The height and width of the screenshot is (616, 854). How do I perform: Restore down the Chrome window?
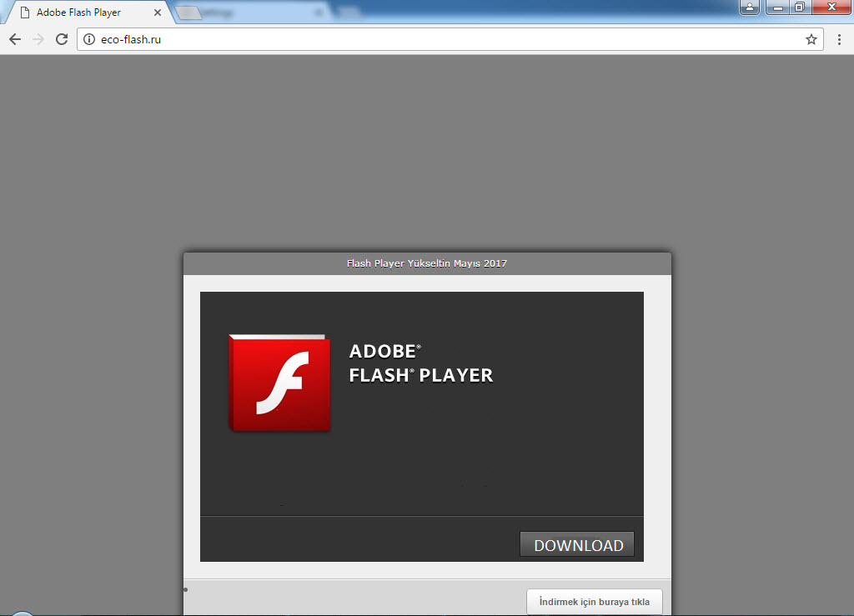click(800, 7)
